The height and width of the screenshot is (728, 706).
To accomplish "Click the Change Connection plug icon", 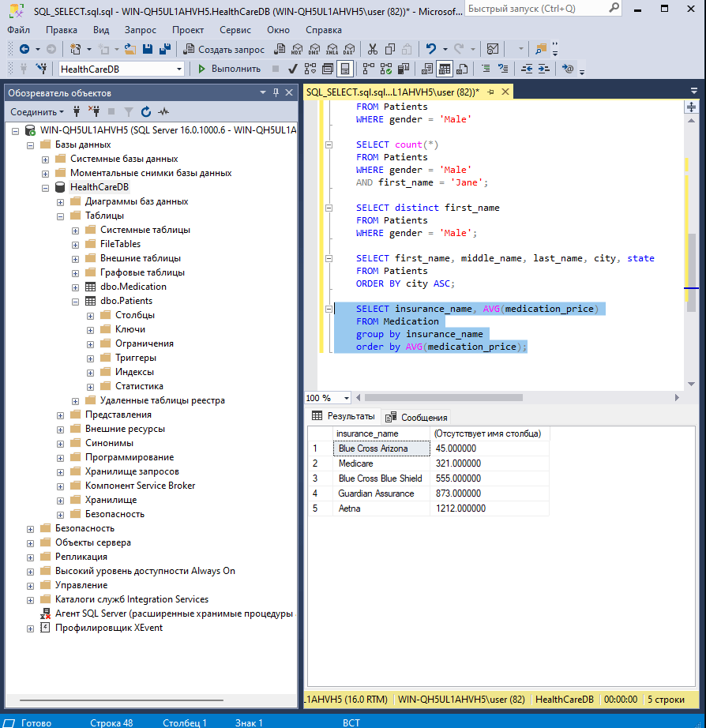I will click(42, 69).
